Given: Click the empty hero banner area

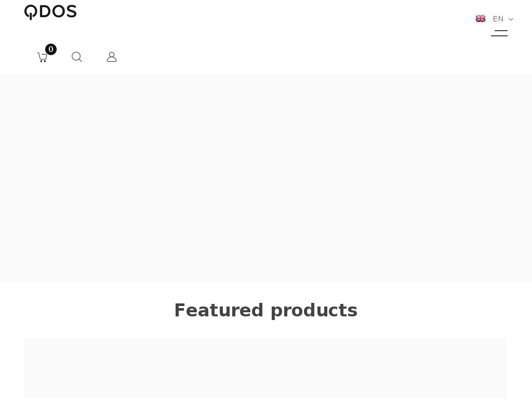Looking at the screenshot, I should pyautogui.click(x=266, y=178).
